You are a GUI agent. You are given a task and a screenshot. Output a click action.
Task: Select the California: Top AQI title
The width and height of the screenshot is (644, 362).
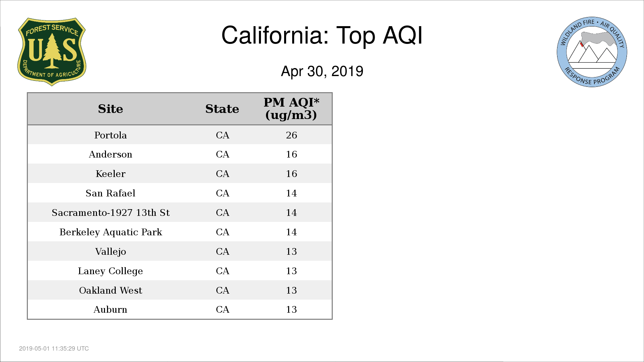pyautogui.click(x=322, y=35)
